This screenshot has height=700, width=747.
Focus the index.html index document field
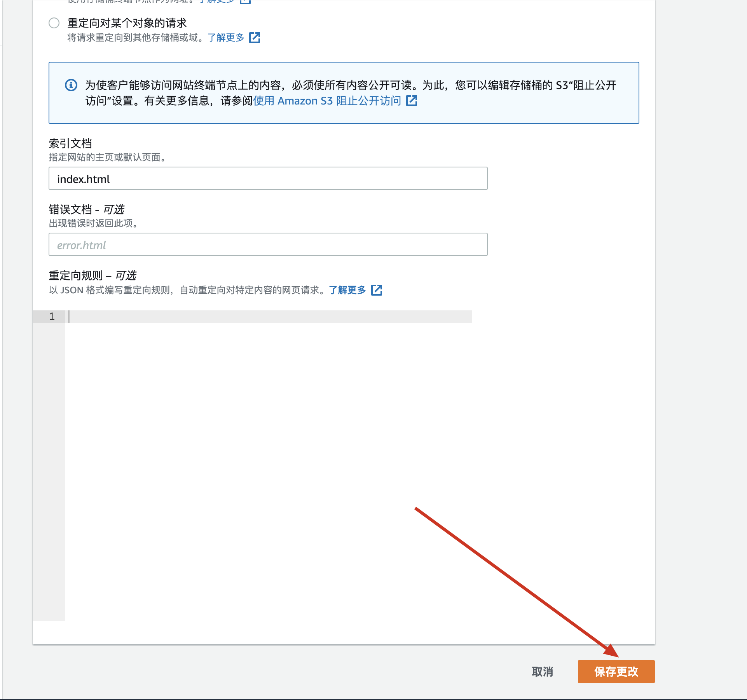[x=268, y=179]
